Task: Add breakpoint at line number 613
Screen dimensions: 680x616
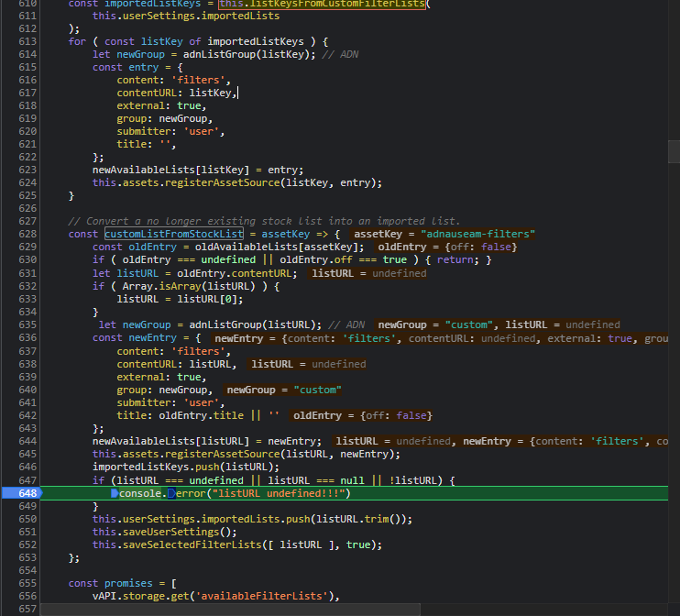Action: coord(27,41)
